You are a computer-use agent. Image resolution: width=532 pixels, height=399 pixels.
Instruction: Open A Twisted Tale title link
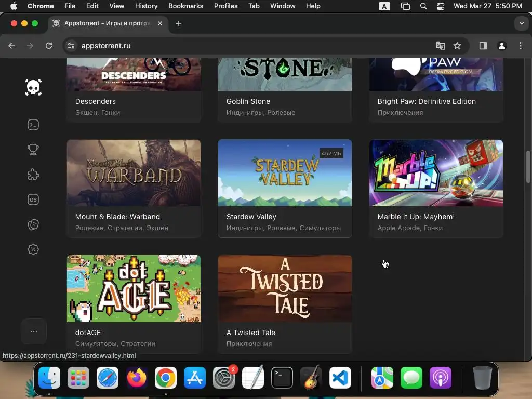pyautogui.click(x=251, y=333)
